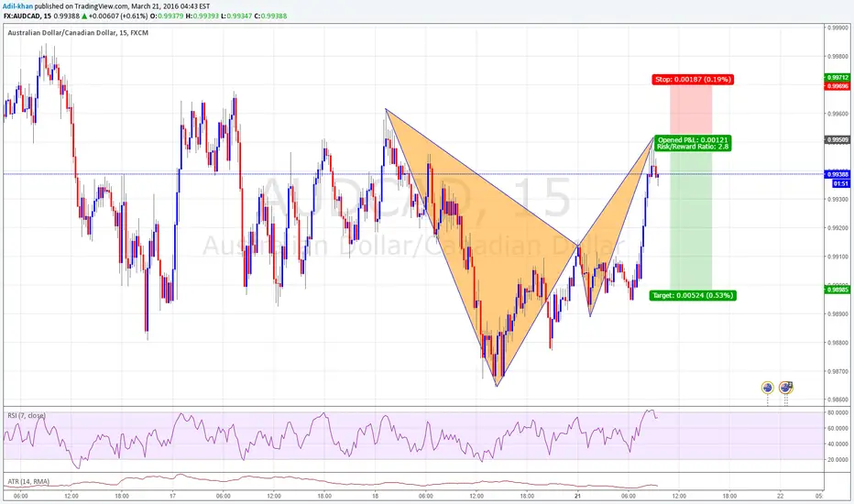Click the 20.0000 RSI scale label
The image size is (854, 504).
tap(838, 459)
